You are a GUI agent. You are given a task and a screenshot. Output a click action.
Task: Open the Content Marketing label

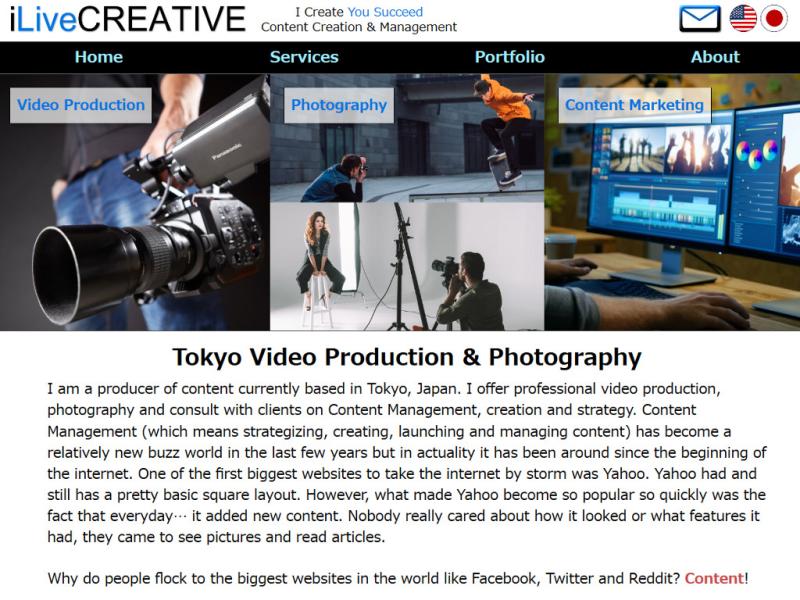[x=634, y=105]
